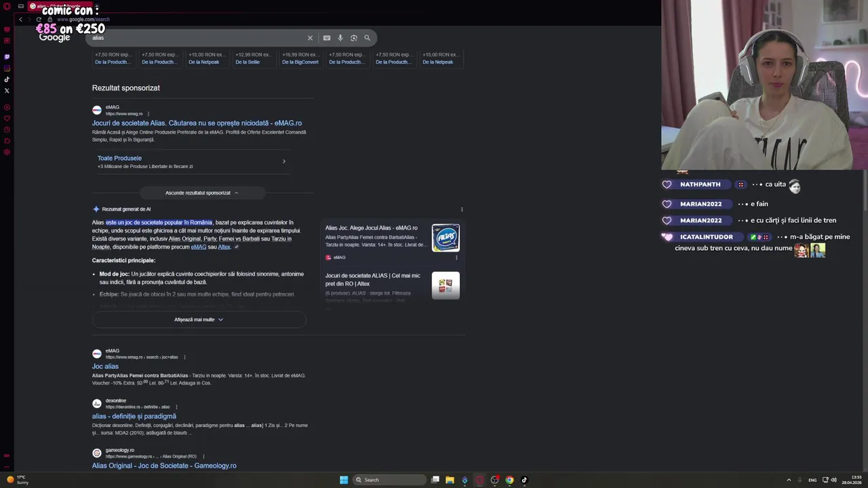Image resolution: width=868 pixels, height=488 pixels.
Task: Open a new tab with plus button
Action: 96,6
